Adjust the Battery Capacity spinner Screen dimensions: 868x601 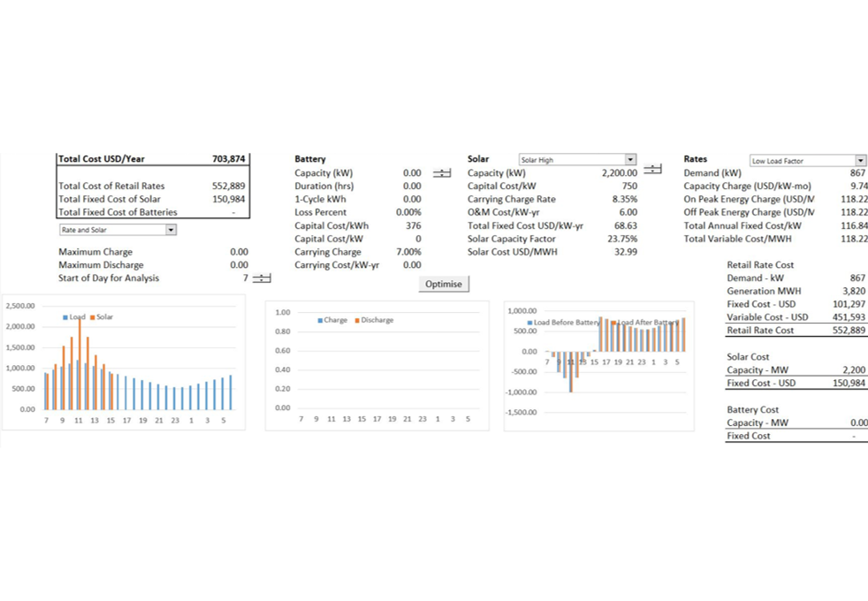(442, 173)
